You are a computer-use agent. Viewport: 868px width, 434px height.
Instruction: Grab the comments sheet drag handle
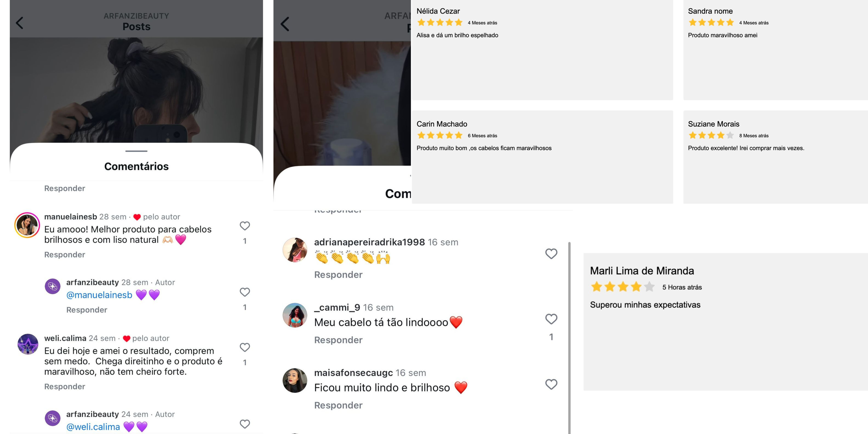tap(136, 151)
